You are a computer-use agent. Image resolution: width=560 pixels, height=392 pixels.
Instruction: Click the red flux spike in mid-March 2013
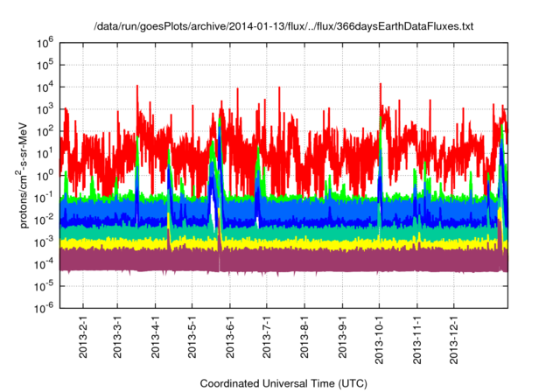(137, 101)
